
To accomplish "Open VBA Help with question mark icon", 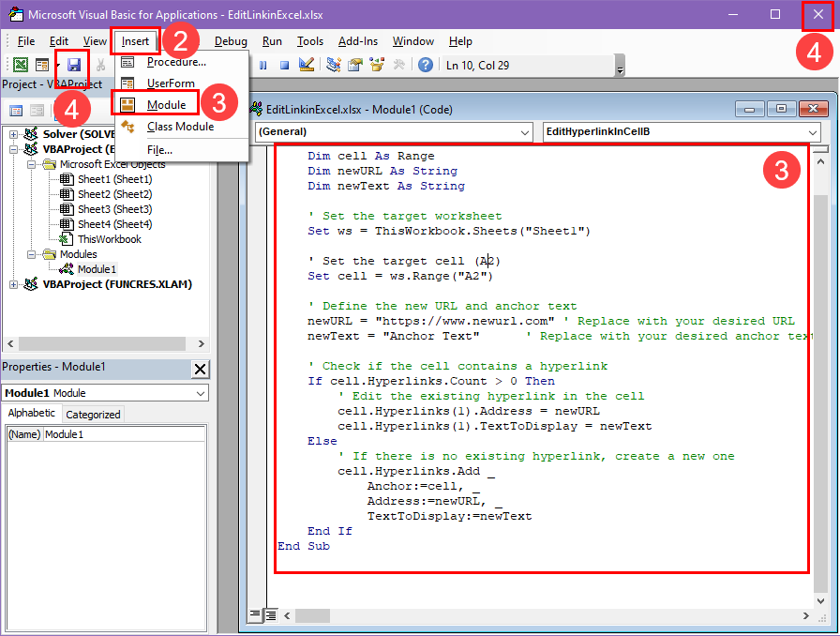I will [426, 65].
